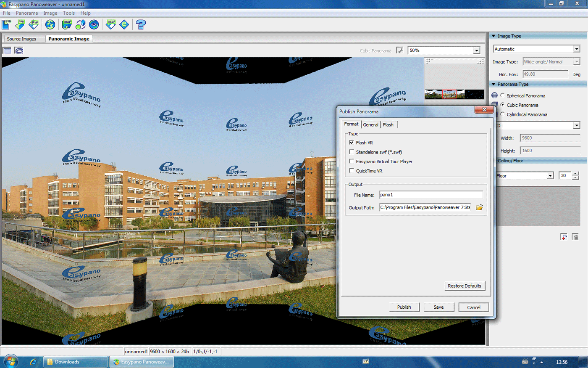Select Cubic Panorama radio button

[x=502, y=105]
